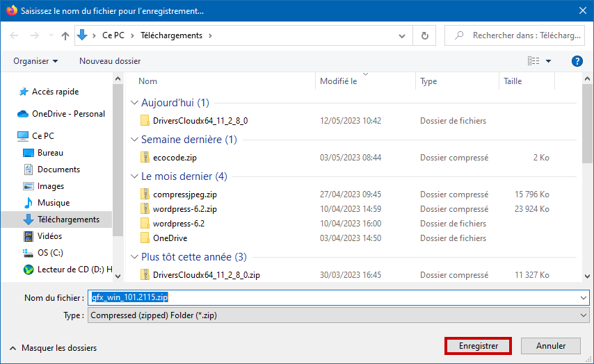The width and height of the screenshot is (594, 364).
Task: Click the Enregistrer button
Action: click(478, 346)
